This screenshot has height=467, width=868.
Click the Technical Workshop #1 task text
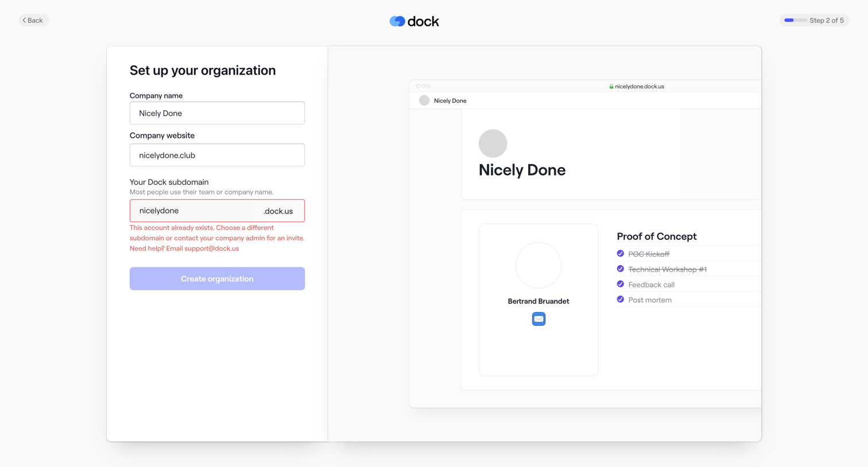(668, 269)
